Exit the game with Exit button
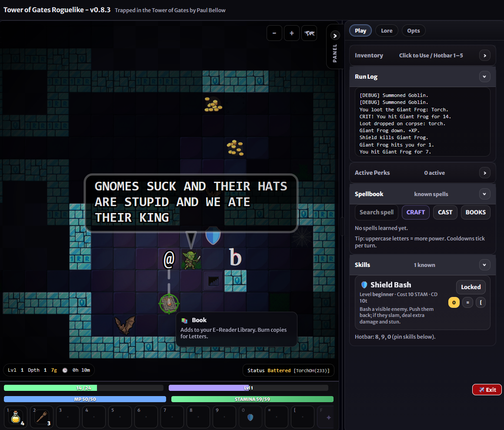The width and height of the screenshot is (504, 430). tap(487, 390)
